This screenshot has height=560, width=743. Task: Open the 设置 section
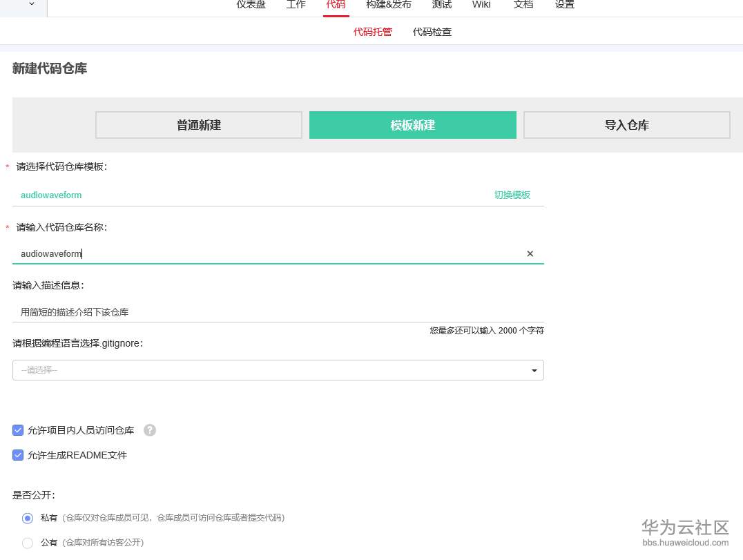click(x=564, y=5)
